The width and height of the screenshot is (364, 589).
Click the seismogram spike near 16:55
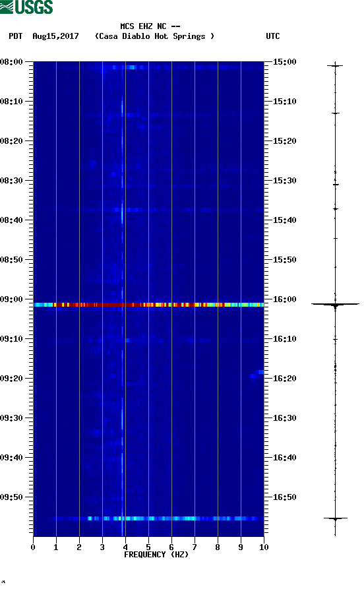tap(336, 518)
